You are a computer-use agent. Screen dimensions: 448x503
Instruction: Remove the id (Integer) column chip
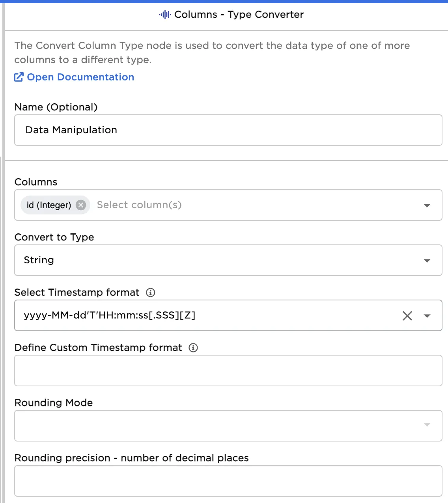[x=81, y=205]
